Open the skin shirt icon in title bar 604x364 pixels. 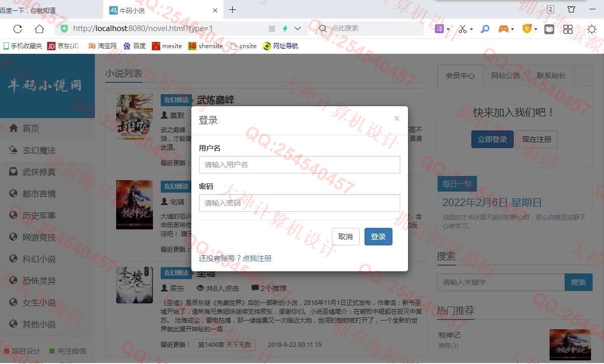pos(572,9)
